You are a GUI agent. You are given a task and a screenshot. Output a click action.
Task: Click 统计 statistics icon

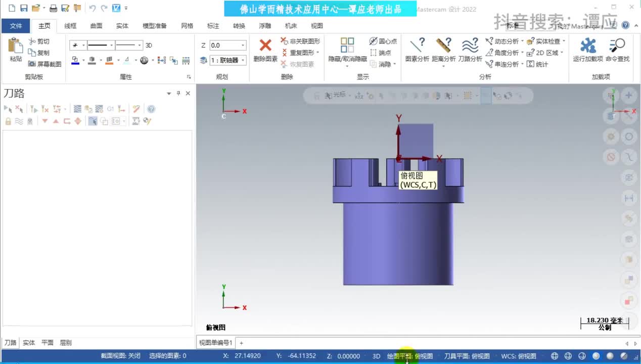click(537, 64)
